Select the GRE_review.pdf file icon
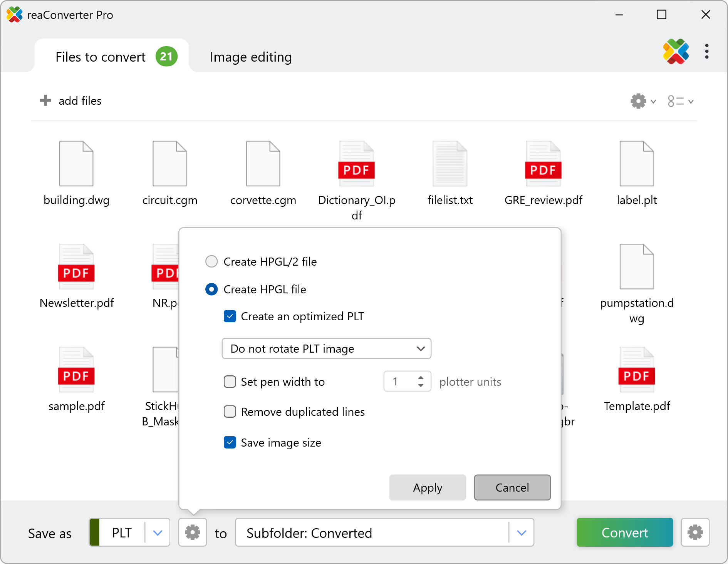Image resolution: width=728 pixels, height=564 pixels. (x=543, y=164)
